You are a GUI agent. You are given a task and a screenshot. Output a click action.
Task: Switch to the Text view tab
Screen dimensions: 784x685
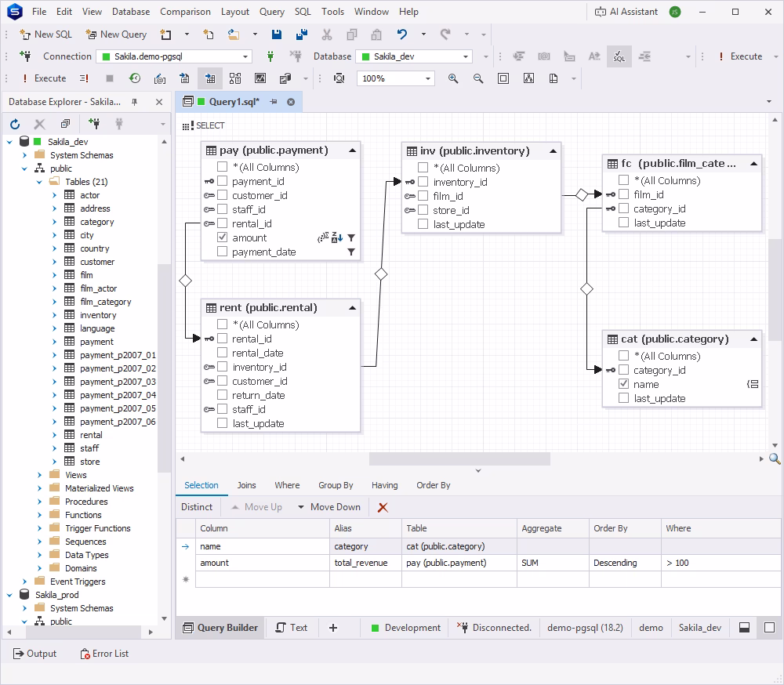click(x=292, y=628)
